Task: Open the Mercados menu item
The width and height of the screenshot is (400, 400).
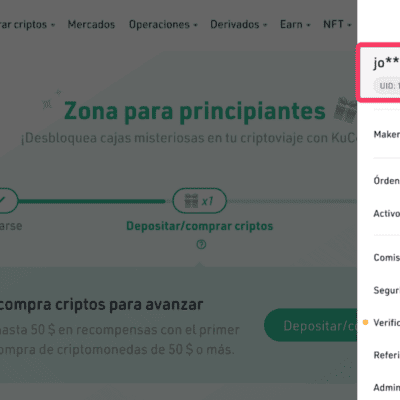Action: click(x=91, y=24)
